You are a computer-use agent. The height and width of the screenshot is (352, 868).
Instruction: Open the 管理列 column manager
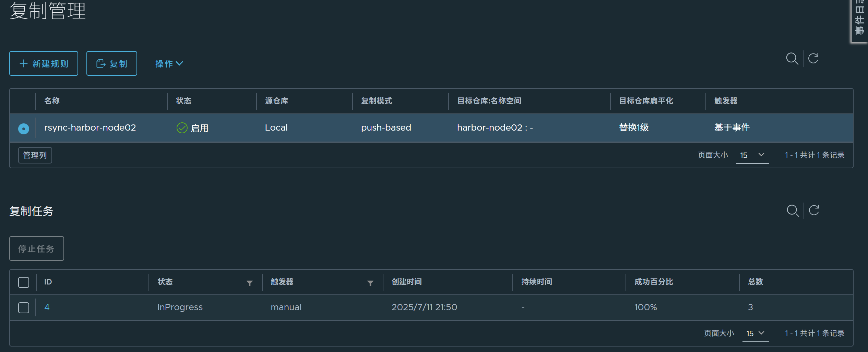tap(35, 155)
